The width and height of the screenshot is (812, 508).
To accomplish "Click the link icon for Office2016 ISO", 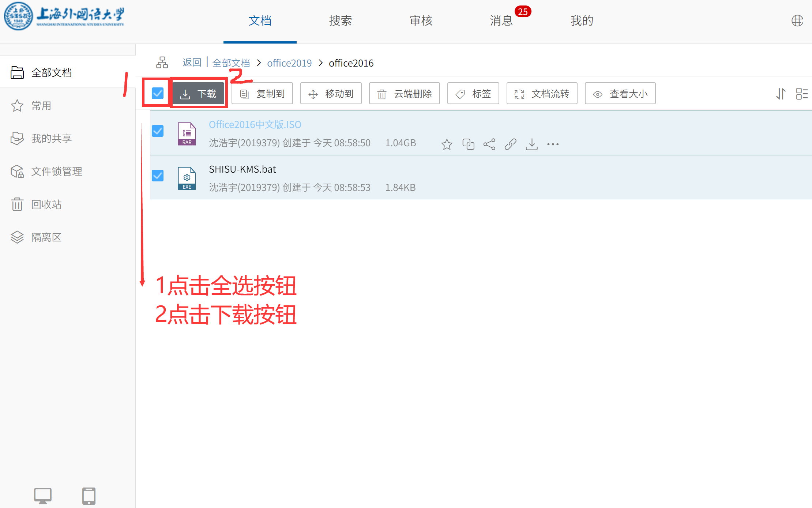I will [511, 144].
